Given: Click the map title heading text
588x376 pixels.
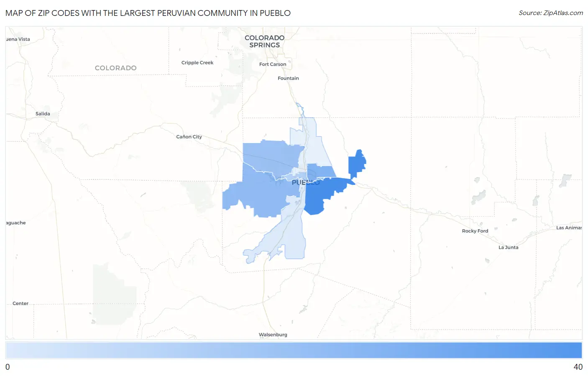Looking at the screenshot, I should (148, 13).
